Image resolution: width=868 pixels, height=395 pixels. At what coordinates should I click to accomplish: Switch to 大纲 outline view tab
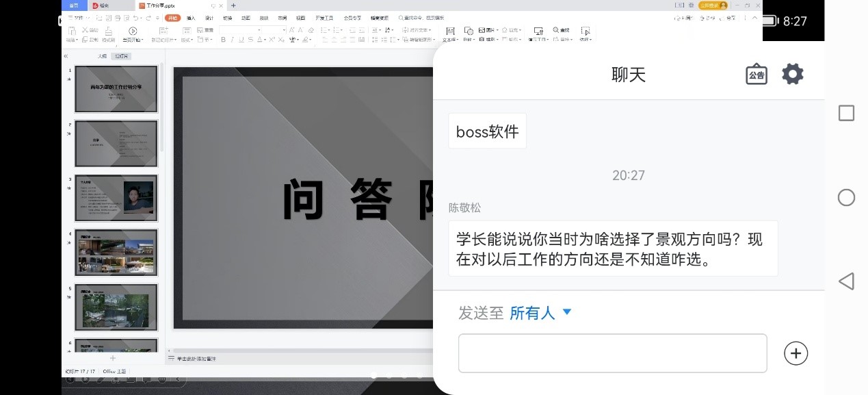coord(103,56)
